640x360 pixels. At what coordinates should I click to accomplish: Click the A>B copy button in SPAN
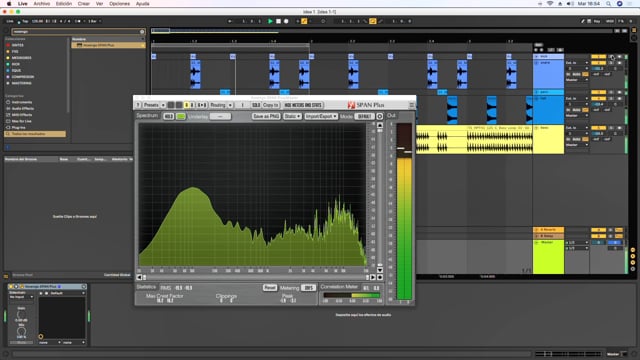(202, 105)
